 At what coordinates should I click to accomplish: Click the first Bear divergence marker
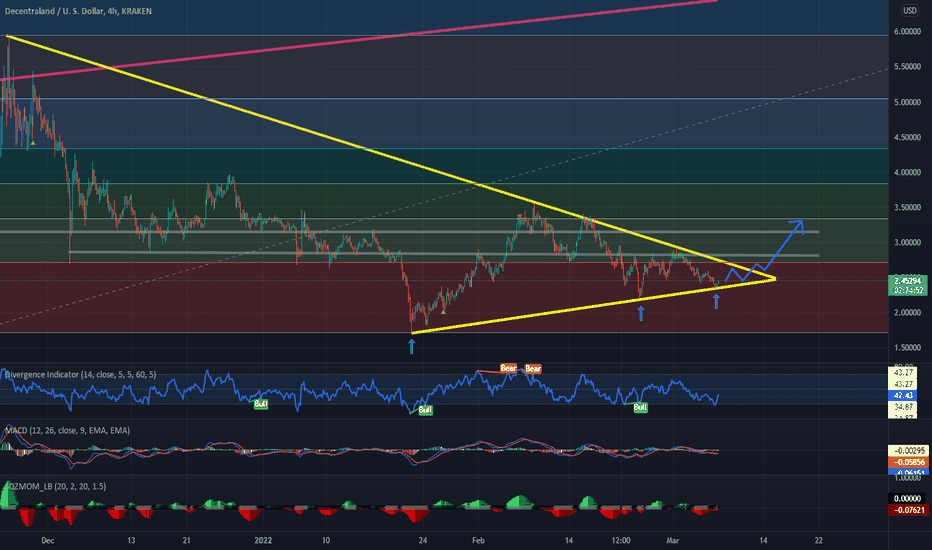coord(508,368)
